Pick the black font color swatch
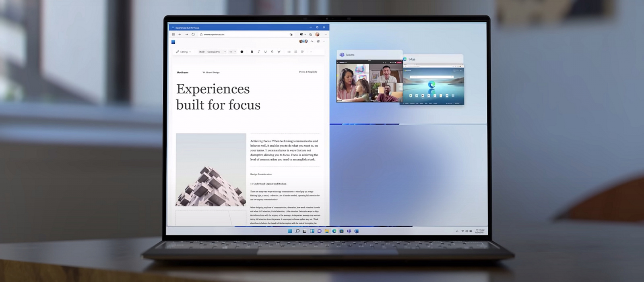 click(x=242, y=52)
